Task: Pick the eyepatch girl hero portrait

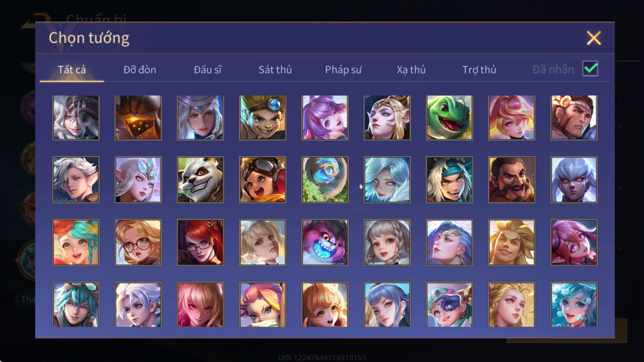Action: [x=449, y=304]
